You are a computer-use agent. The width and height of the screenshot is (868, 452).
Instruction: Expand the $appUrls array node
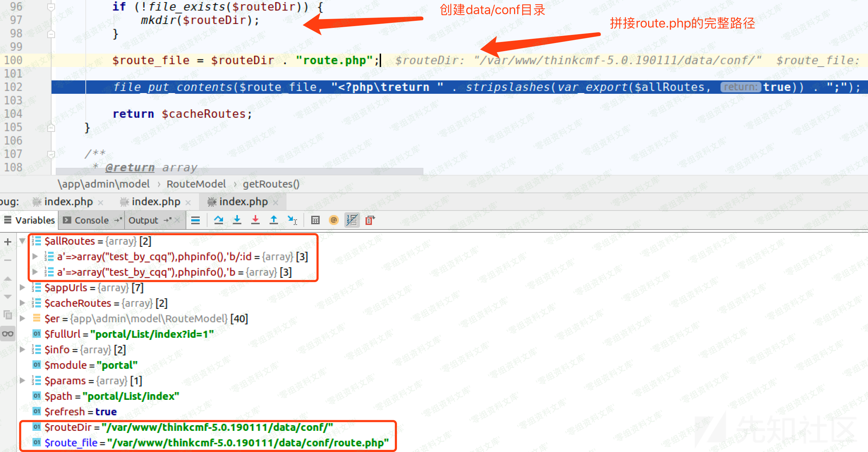[22, 288]
